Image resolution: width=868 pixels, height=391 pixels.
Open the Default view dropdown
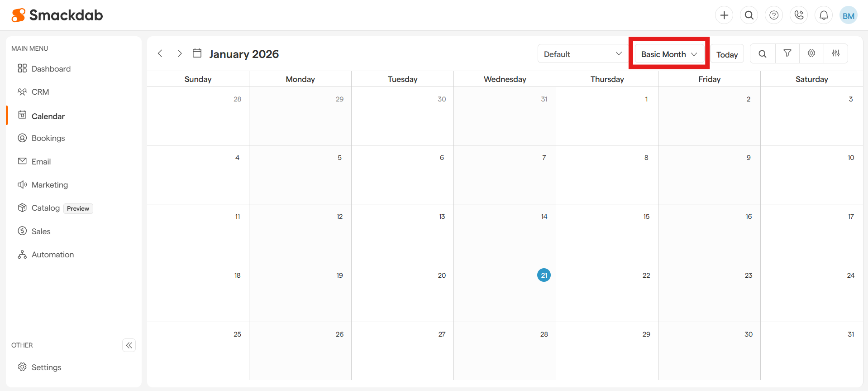(x=582, y=53)
